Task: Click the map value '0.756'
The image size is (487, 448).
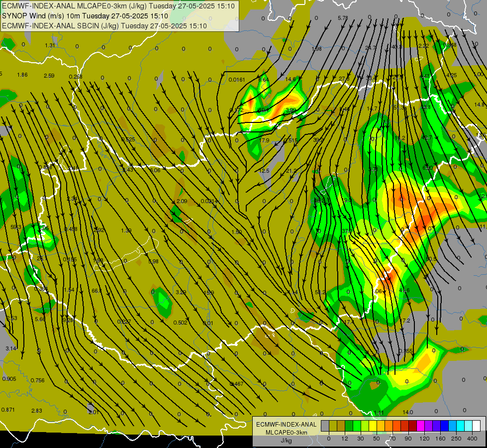Action: click(38, 380)
